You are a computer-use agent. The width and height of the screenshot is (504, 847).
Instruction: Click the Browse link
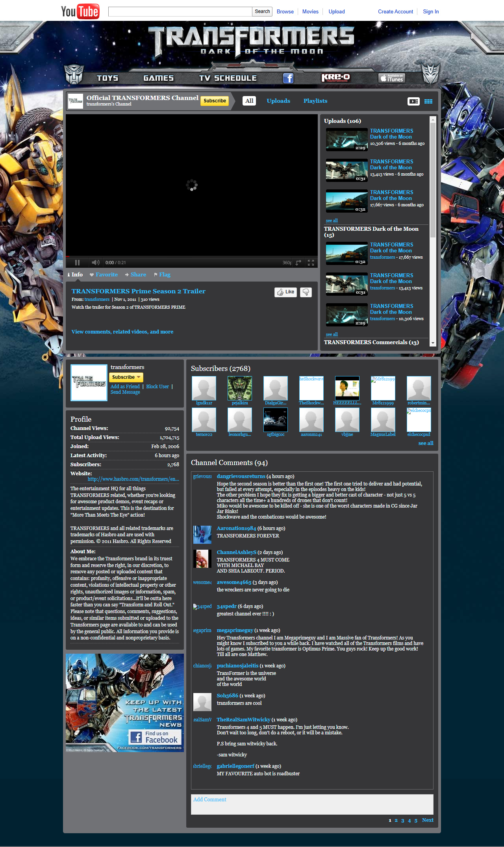tap(285, 11)
